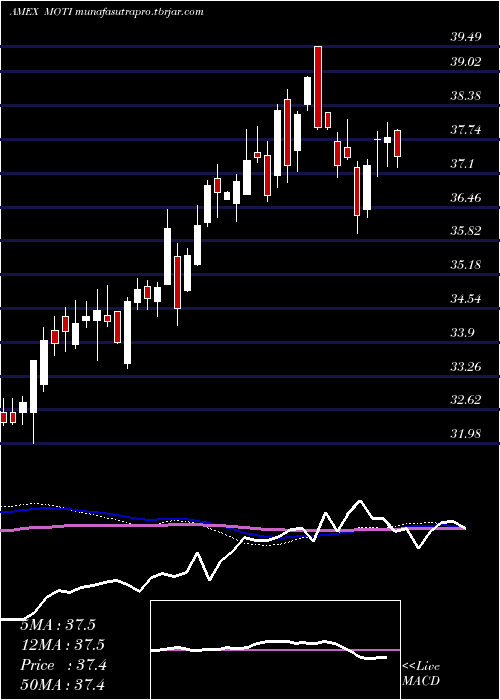Image resolution: width=500 pixels, height=700 pixels.
Task: Click the 37.1 price axis label
Action: click(x=462, y=164)
